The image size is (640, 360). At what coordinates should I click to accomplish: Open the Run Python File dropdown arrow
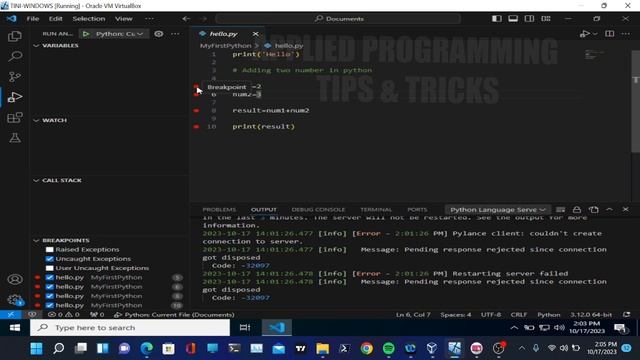click(595, 34)
